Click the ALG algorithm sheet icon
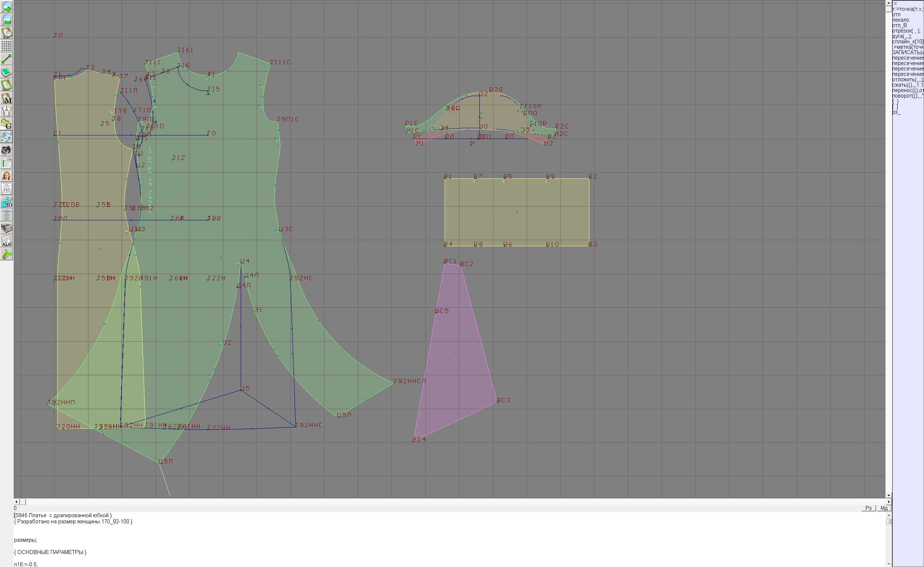Viewport: 924px width, 567px height. (6, 241)
